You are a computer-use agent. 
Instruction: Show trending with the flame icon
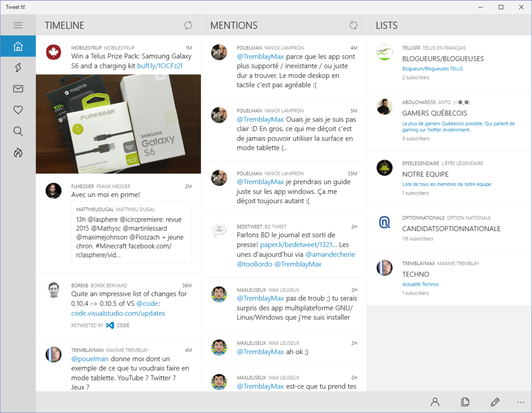point(18,153)
